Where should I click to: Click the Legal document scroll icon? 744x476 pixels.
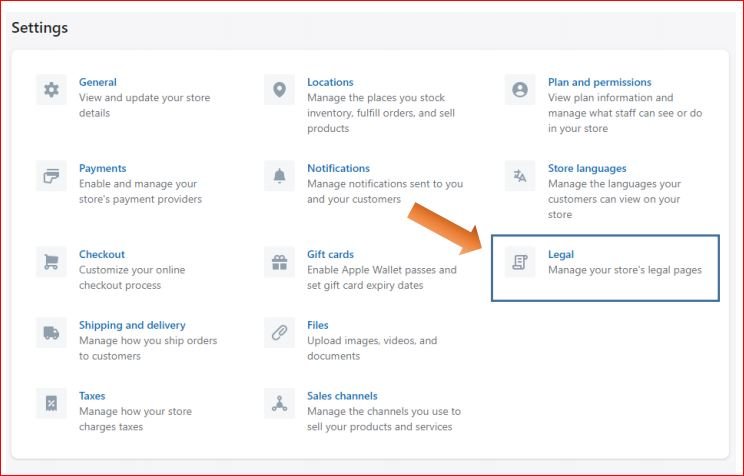(520, 261)
